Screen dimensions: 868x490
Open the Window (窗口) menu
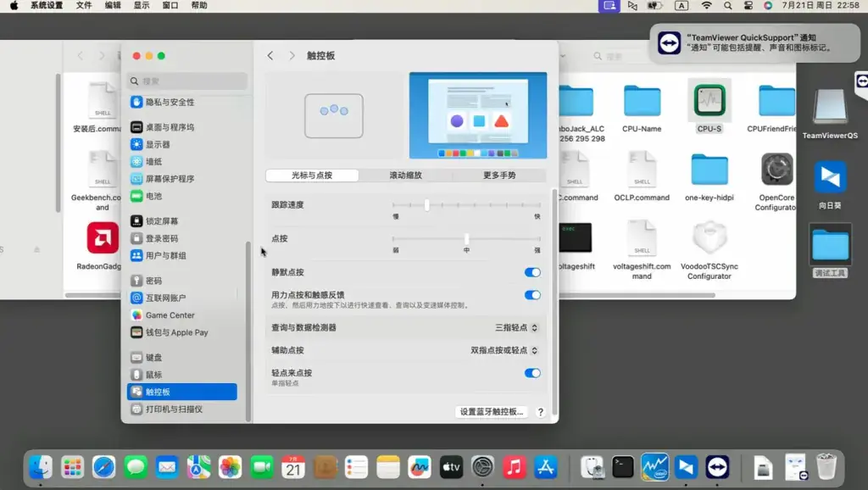pos(170,6)
